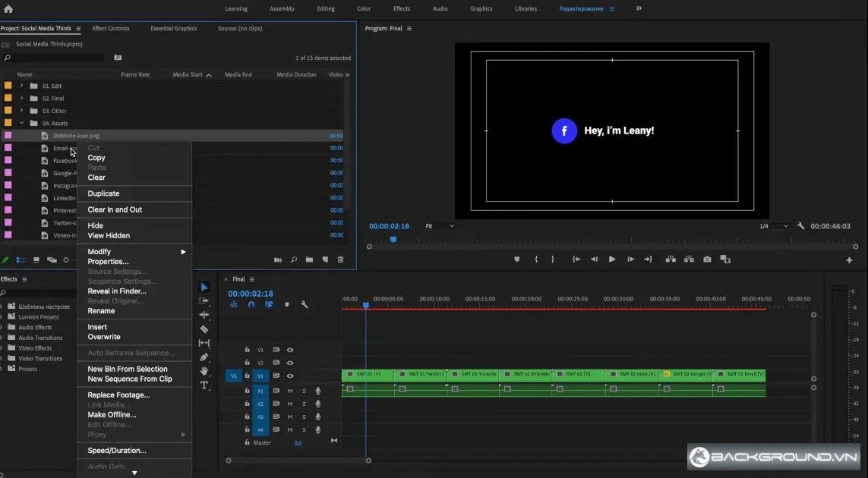Expand the 01. Edit bin

click(x=21, y=86)
